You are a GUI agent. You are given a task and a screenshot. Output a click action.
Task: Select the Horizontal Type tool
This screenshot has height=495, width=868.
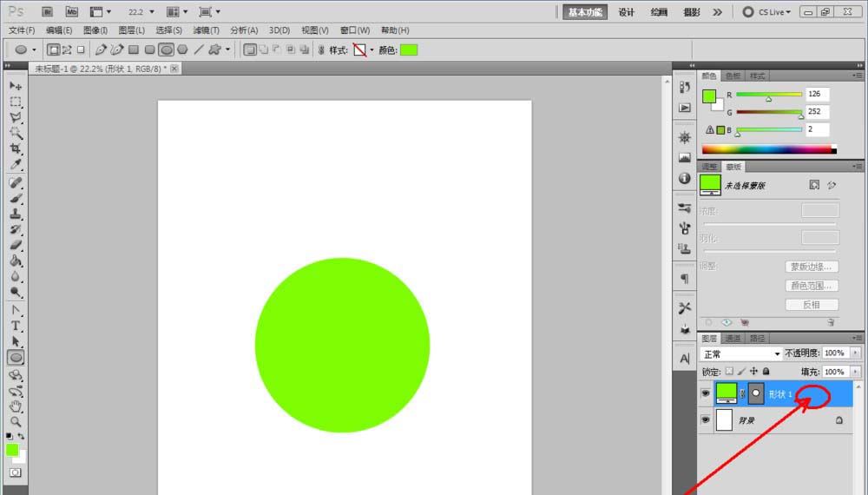coord(16,326)
